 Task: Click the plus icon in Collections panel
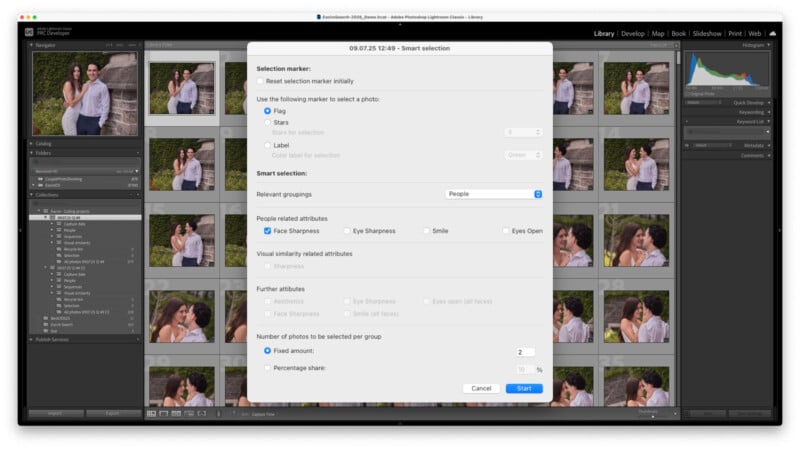[138, 194]
